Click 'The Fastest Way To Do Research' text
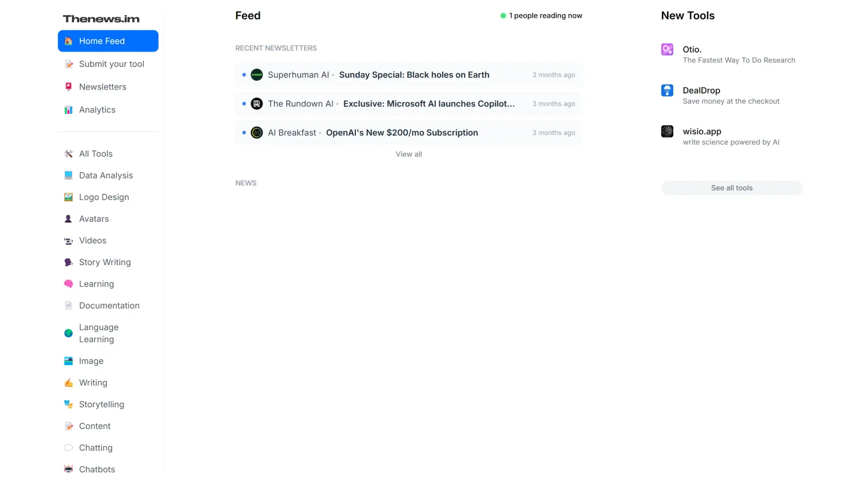868x482 pixels. pos(739,60)
